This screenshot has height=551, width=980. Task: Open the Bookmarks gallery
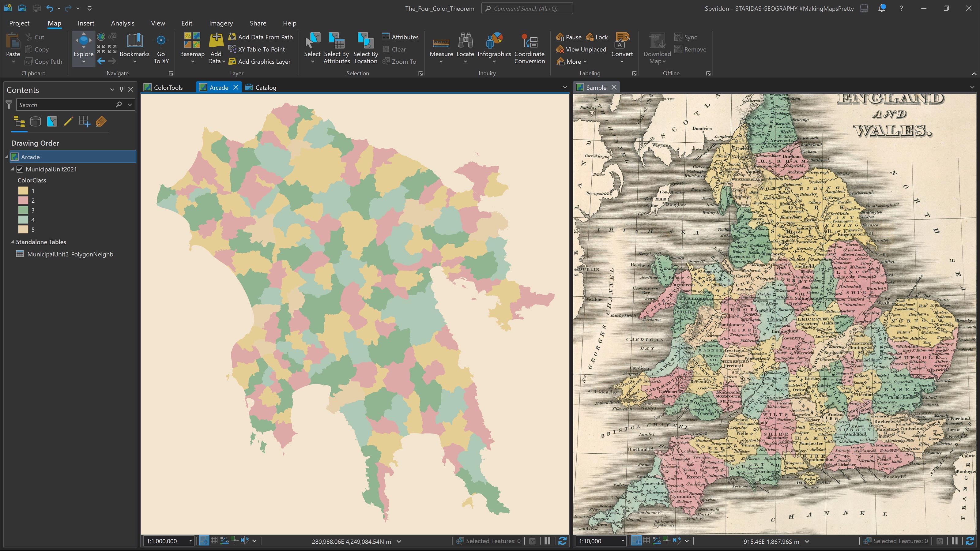point(134,47)
